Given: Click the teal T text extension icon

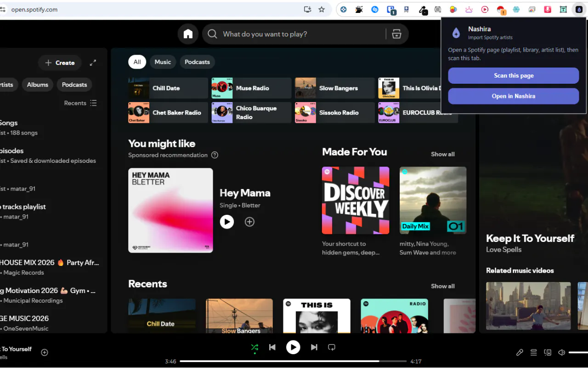Looking at the screenshot, I should tap(563, 9).
